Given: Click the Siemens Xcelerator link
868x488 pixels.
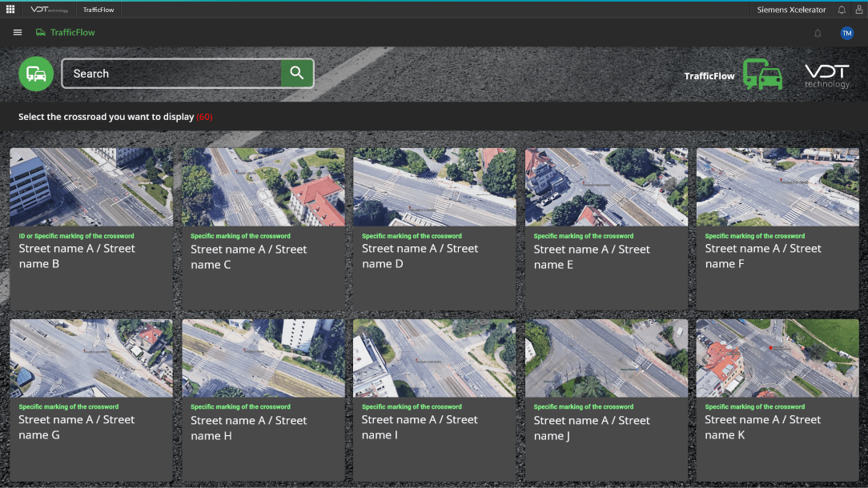Looking at the screenshot, I should tap(791, 10).
